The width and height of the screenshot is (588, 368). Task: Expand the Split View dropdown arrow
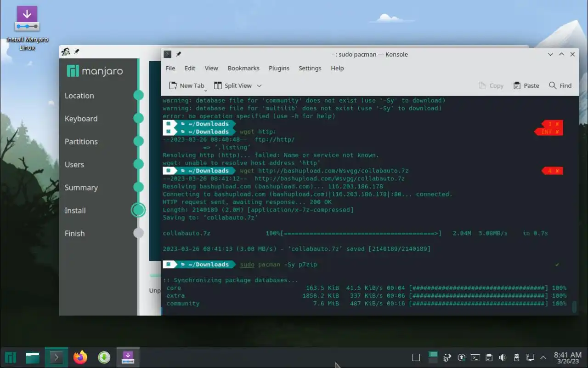pyautogui.click(x=259, y=86)
